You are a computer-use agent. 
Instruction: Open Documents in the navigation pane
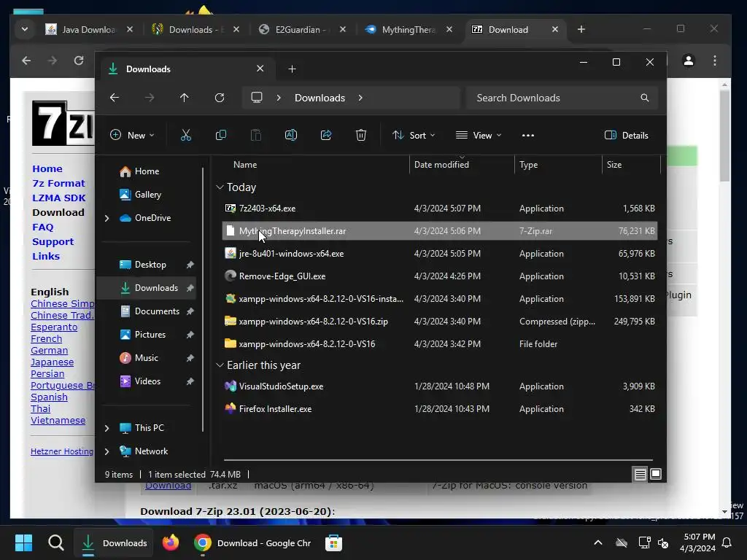pos(157,311)
